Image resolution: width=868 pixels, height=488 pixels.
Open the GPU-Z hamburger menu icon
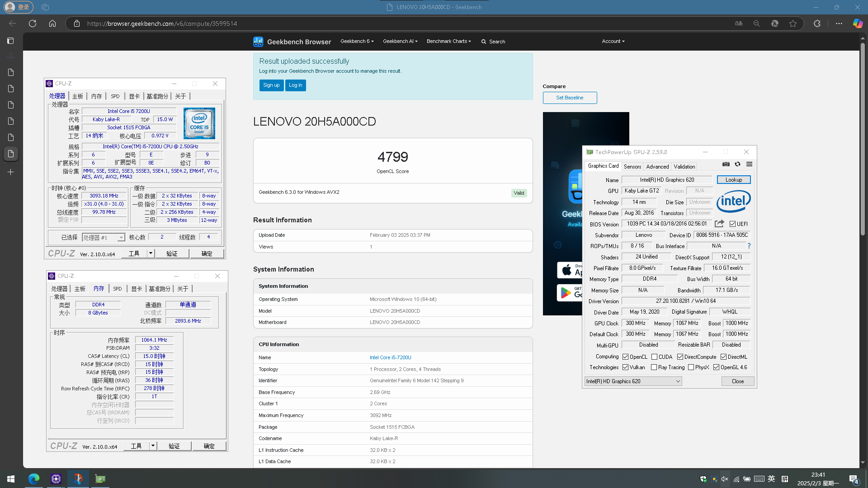coord(749,164)
